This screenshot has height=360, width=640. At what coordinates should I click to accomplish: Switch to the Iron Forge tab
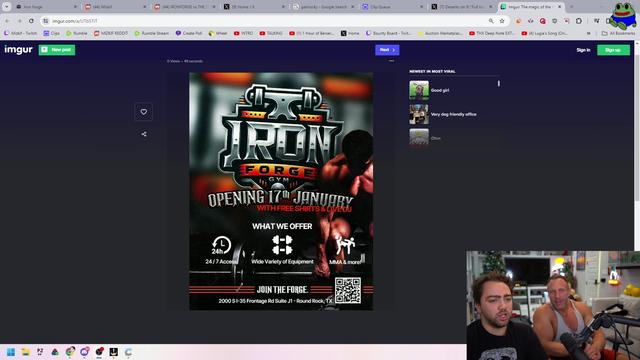[x=45, y=7]
